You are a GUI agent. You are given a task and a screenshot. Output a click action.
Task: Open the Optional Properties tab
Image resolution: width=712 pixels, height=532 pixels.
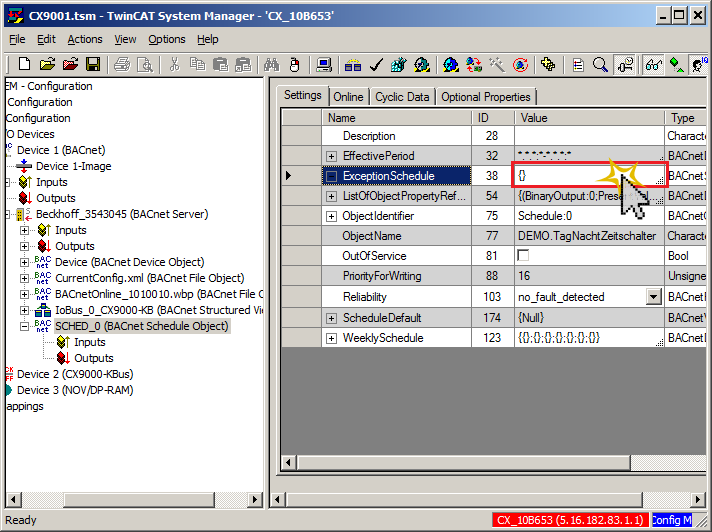[x=486, y=97]
